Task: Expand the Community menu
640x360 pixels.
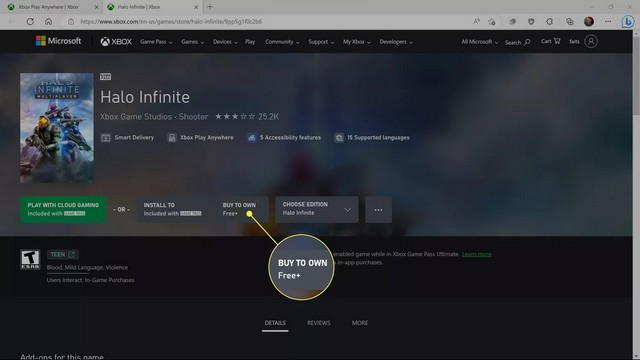Action: pyautogui.click(x=282, y=42)
